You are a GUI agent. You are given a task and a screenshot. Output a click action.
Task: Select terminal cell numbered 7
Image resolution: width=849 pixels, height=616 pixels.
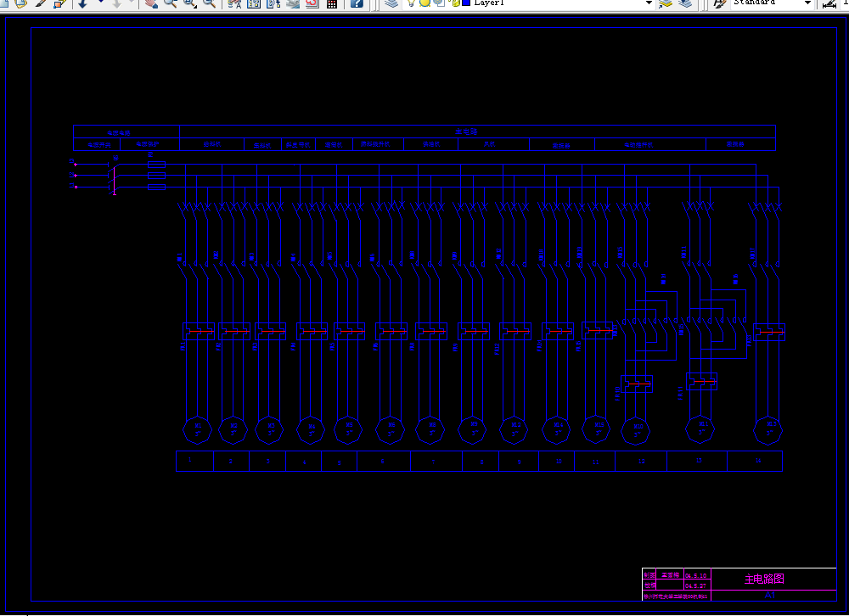(x=436, y=461)
